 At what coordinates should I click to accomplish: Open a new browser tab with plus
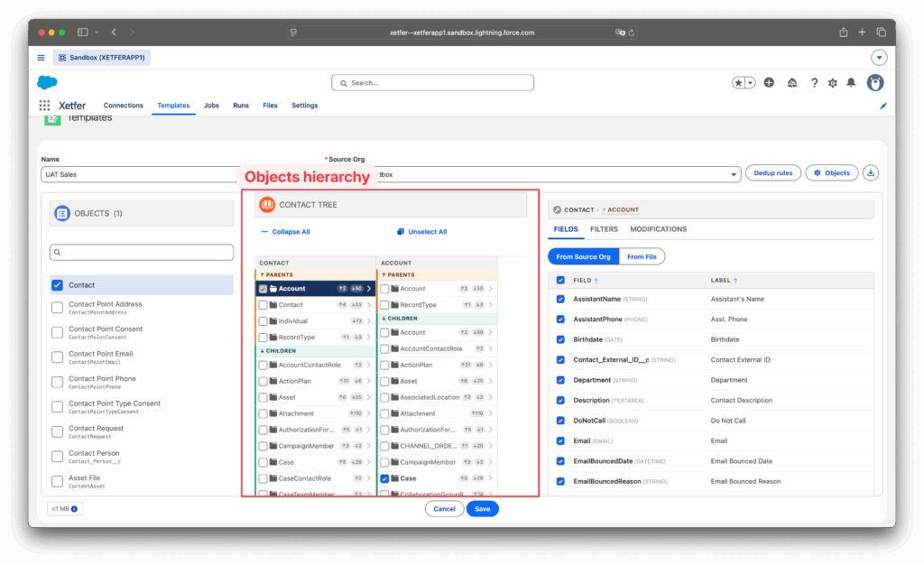tap(862, 32)
